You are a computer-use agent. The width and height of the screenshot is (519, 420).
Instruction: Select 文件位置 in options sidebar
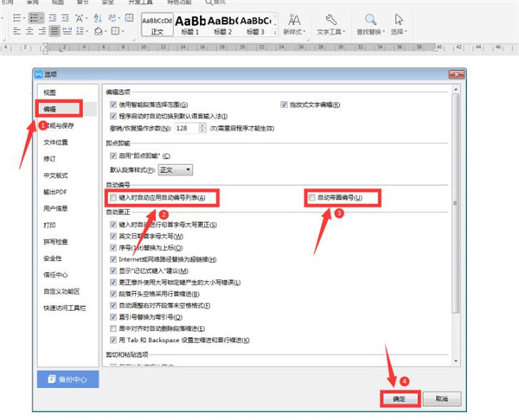point(55,142)
